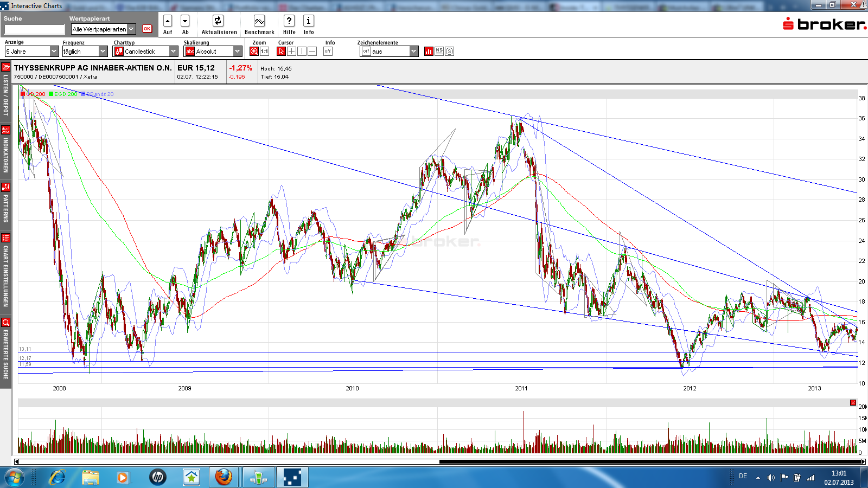Click the Auf up-arrow icon
Image resolution: width=868 pixels, height=488 pixels.
point(168,21)
